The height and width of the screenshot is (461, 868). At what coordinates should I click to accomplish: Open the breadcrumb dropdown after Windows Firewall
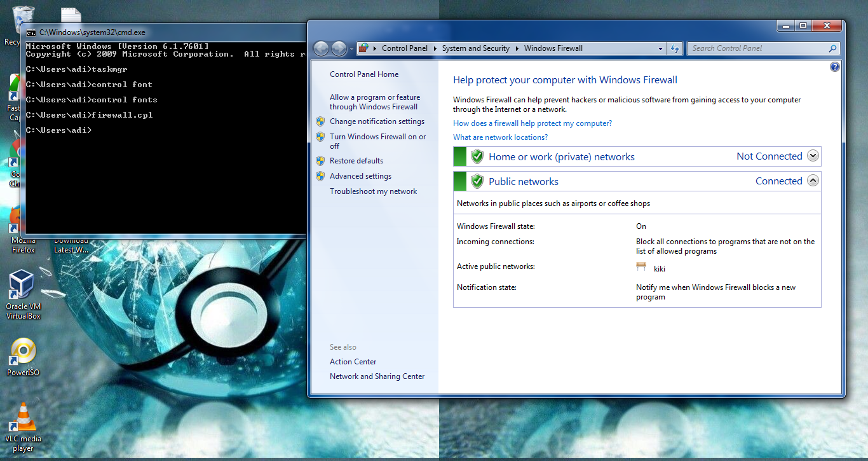click(x=660, y=48)
